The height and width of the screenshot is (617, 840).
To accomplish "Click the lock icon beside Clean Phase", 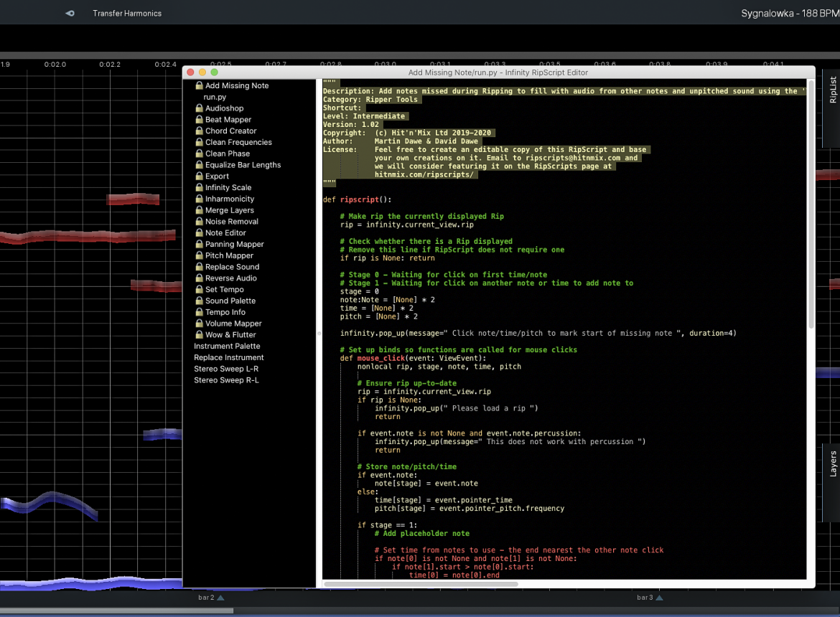I will (x=199, y=153).
